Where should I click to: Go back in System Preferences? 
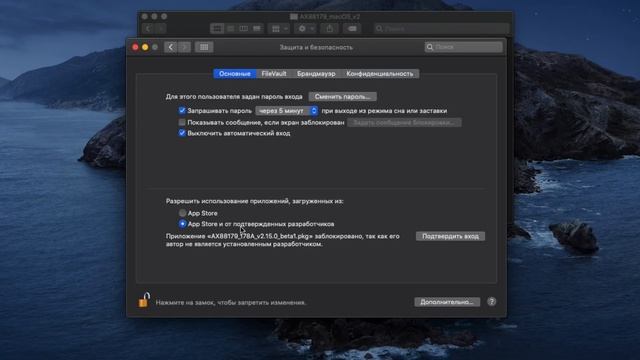pos(171,47)
